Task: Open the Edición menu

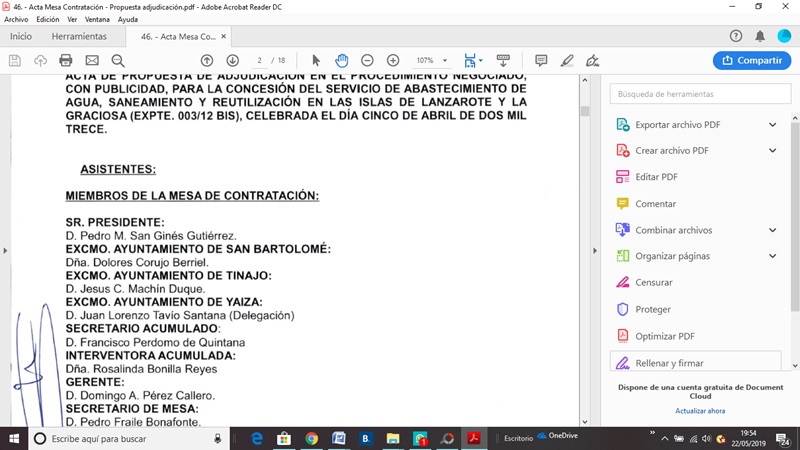Action: tap(48, 19)
